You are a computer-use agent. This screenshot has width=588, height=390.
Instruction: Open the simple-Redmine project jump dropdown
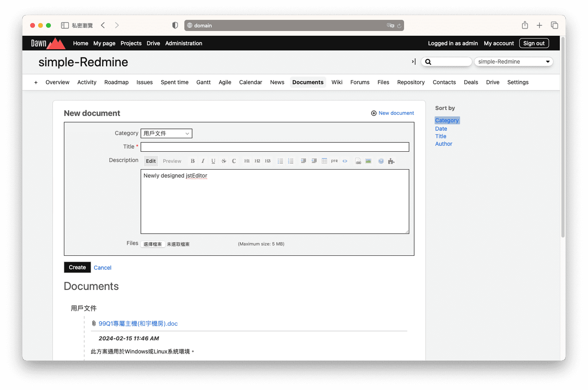tap(513, 61)
